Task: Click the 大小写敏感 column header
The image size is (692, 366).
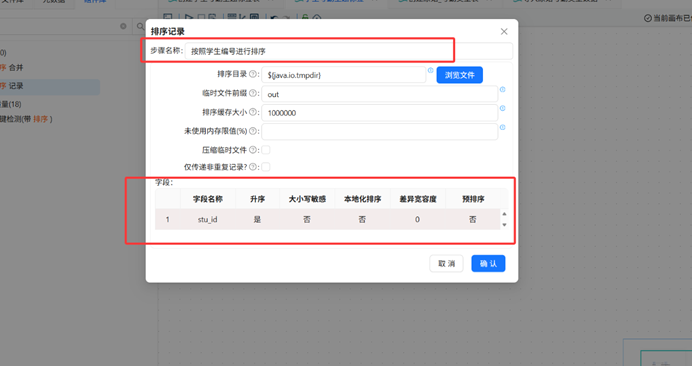Action: 307,199
